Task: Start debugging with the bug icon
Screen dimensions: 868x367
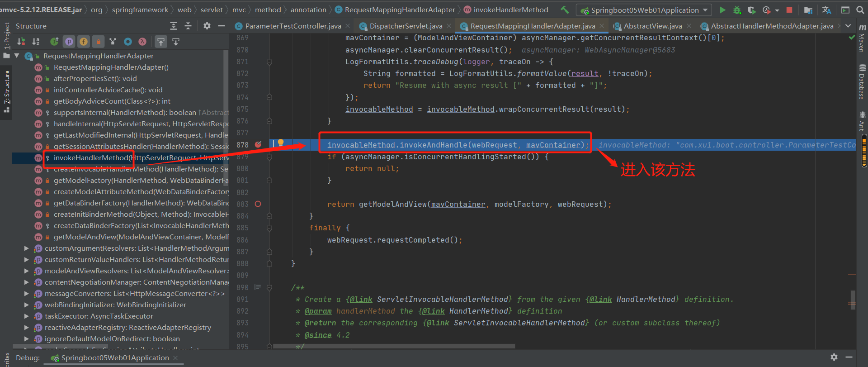Action: (737, 10)
